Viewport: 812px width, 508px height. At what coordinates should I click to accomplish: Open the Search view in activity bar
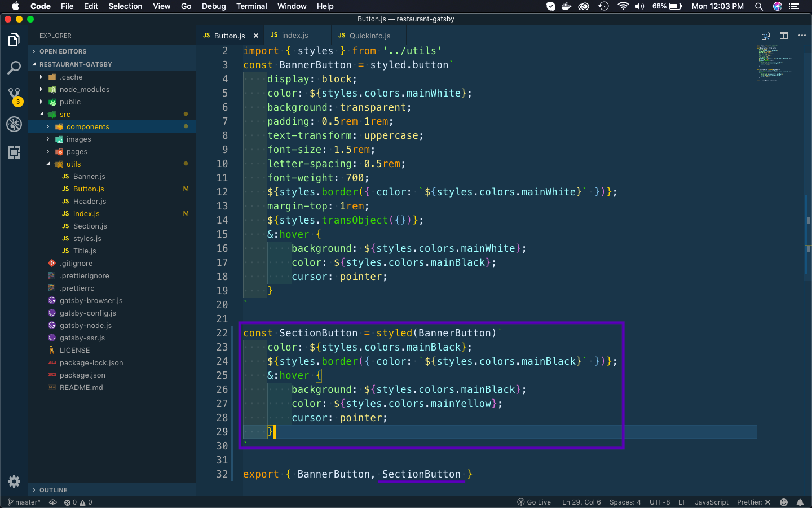point(14,68)
